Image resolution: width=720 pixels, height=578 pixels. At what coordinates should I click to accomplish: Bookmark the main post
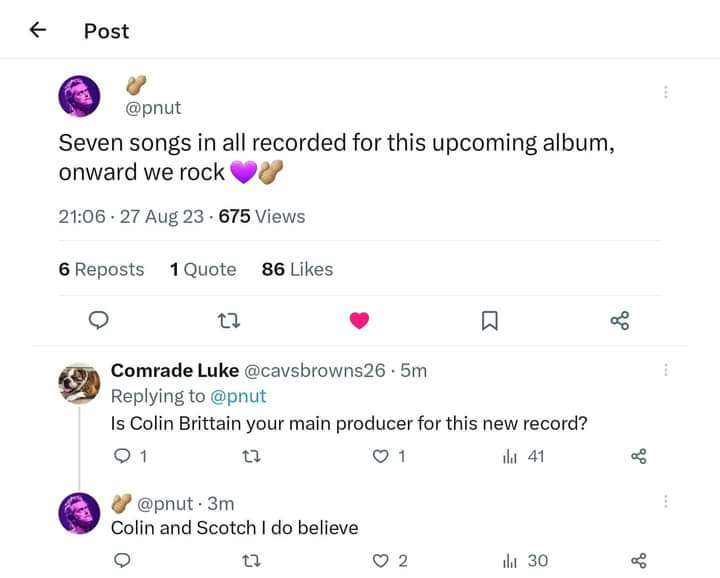pyautogui.click(x=490, y=320)
